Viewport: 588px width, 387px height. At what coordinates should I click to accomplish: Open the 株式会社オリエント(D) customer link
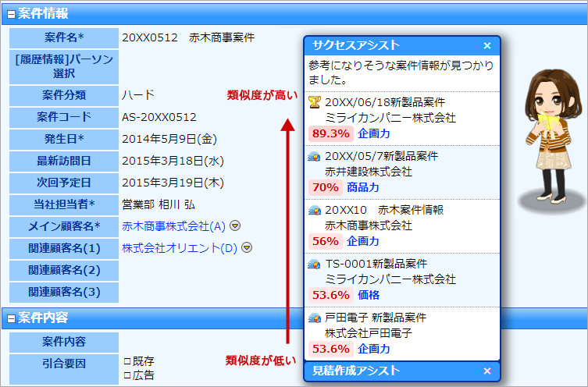click(x=180, y=248)
